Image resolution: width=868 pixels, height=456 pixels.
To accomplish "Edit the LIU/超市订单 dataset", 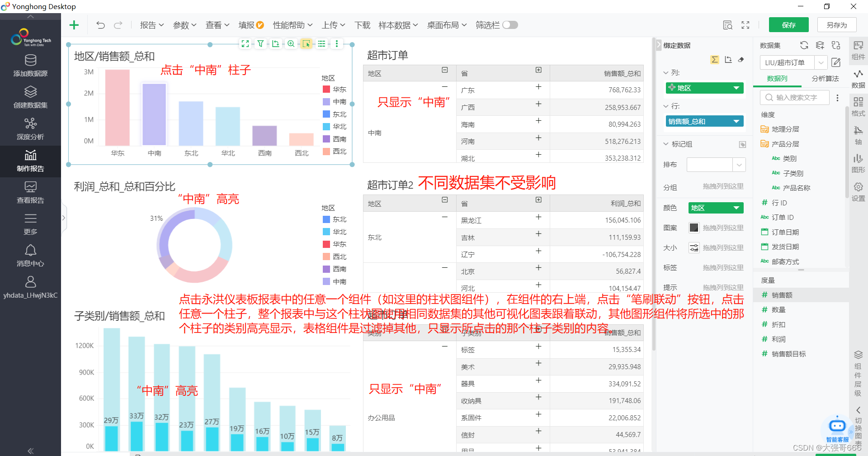I will pos(836,62).
